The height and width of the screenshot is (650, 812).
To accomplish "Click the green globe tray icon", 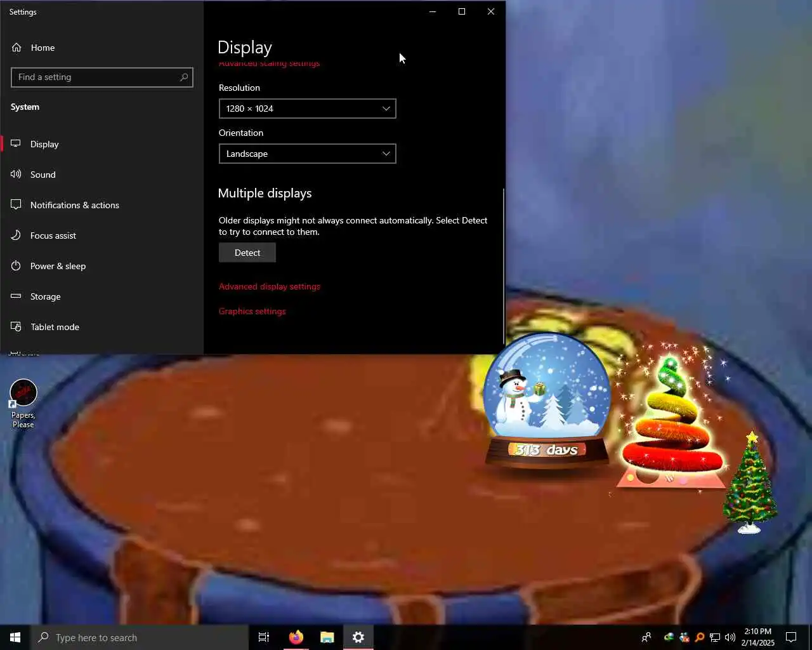I will (669, 637).
